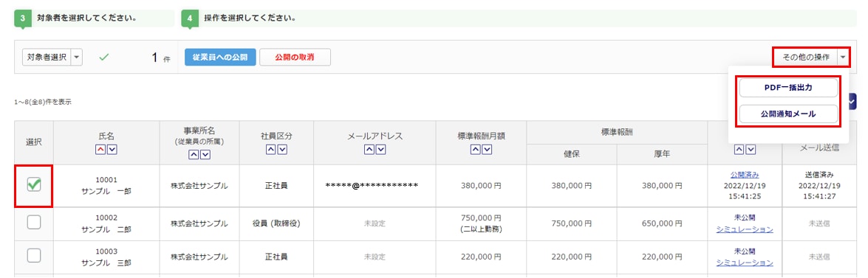This screenshot has width=868, height=278.
Task: Open 公開済み link for サンプル 一郎
Action: coord(745,175)
